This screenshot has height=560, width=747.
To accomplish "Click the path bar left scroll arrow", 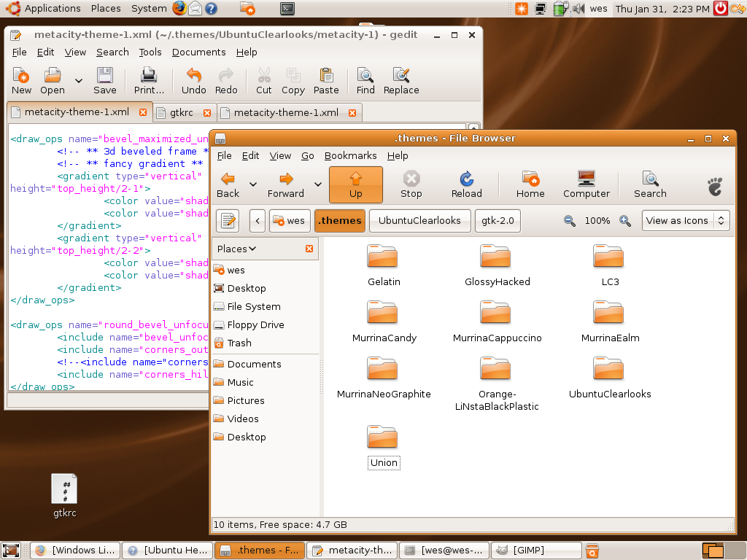I will coord(258,220).
